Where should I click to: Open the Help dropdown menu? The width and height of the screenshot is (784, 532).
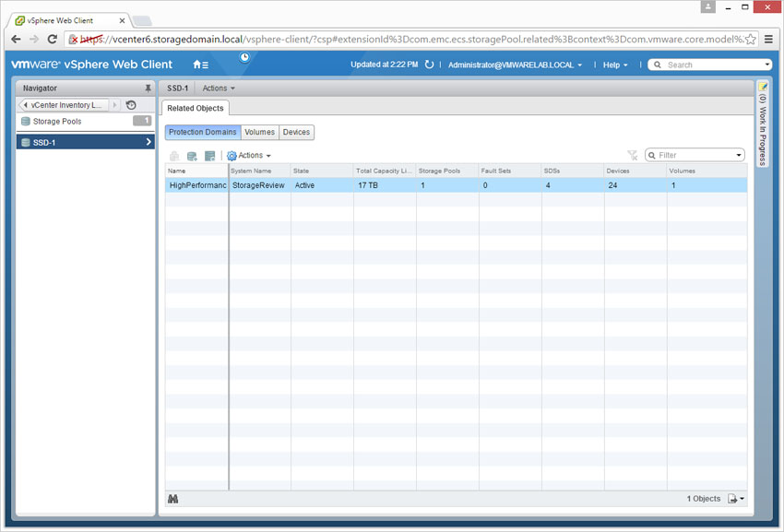point(615,65)
